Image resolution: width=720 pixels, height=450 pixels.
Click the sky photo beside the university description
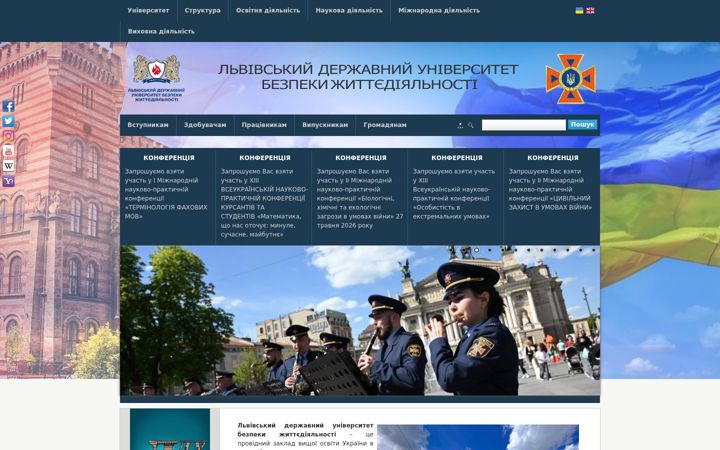[478, 437]
